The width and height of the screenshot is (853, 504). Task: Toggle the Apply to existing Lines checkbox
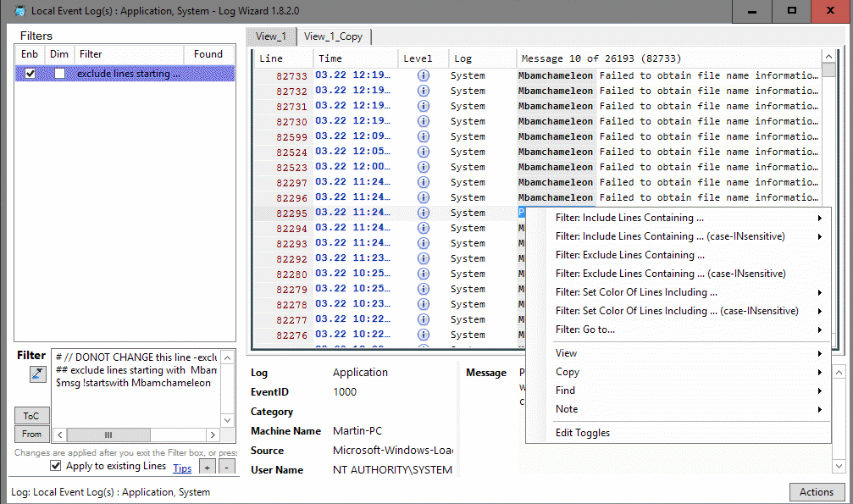56,466
